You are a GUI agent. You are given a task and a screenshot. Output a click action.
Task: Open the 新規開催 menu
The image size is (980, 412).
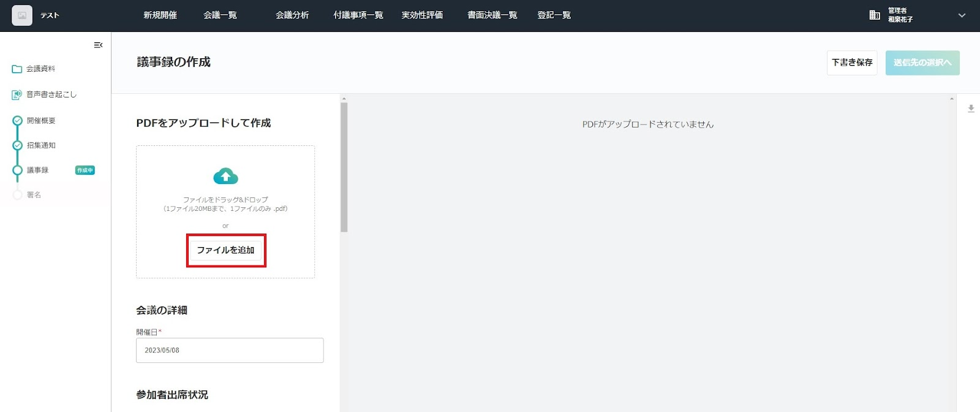click(160, 15)
